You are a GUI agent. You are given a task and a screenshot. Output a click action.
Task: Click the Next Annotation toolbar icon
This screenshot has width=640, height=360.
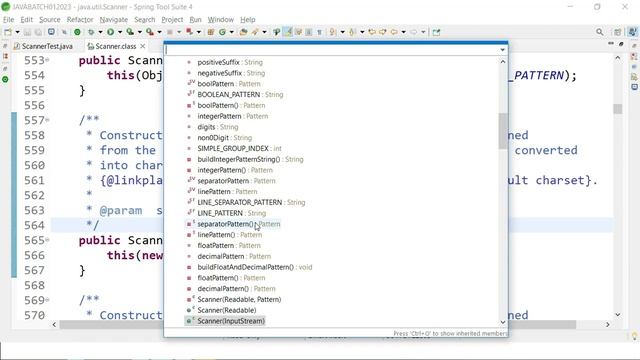click(333, 32)
